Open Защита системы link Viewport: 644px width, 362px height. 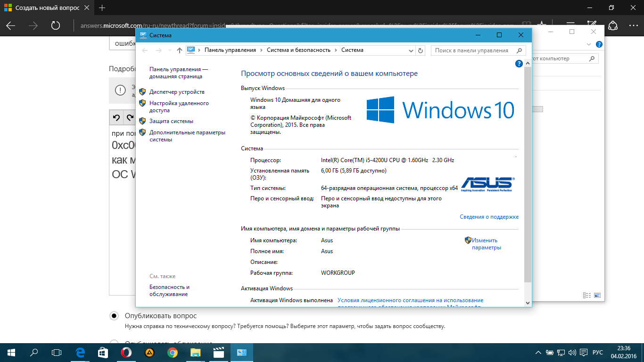[x=171, y=121]
